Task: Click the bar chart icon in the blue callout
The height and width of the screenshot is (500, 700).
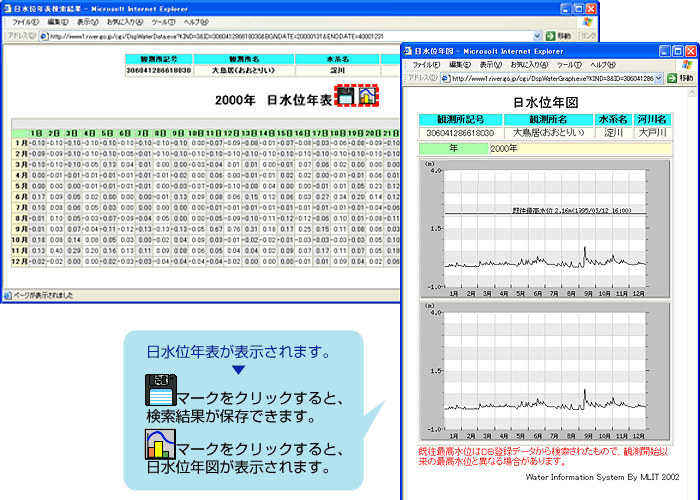Action: pyautogui.click(x=160, y=444)
